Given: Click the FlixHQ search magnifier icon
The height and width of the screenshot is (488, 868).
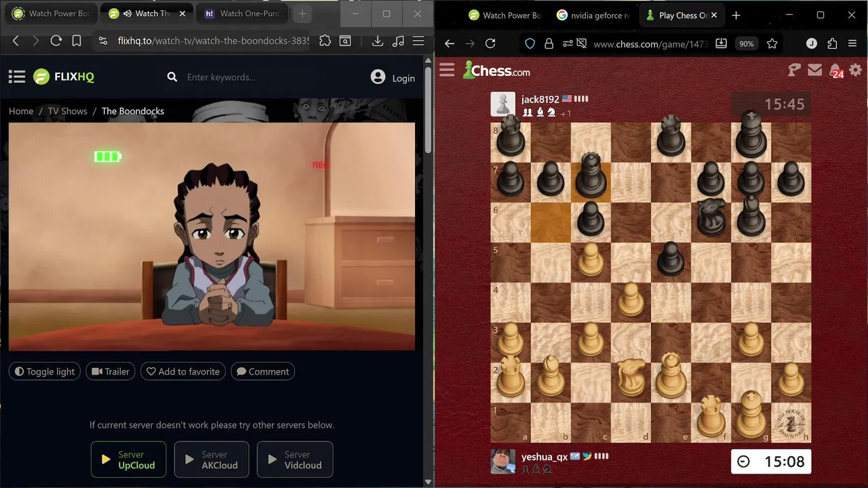Looking at the screenshot, I should point(172,77).
